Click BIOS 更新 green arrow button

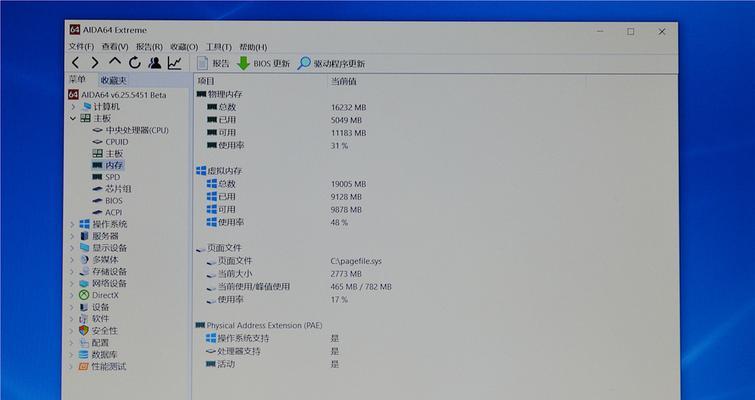pyautogui.click(x=264, y=63)
